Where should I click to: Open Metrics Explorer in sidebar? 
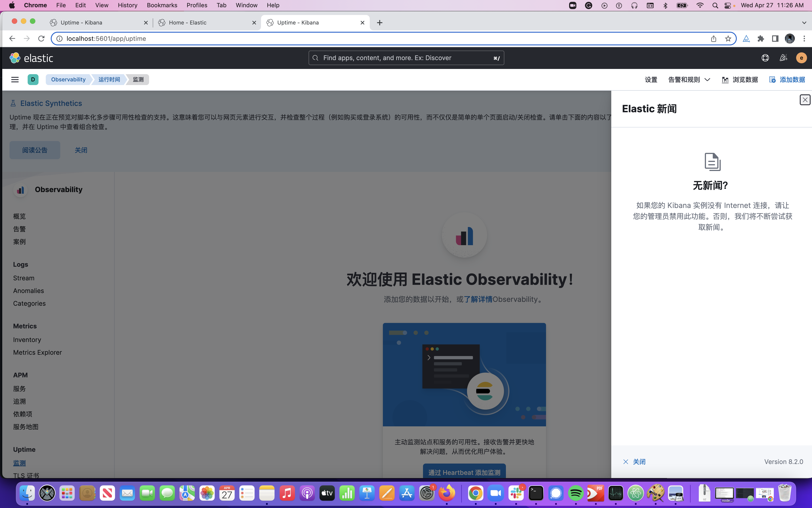click(x=38, y=352)
